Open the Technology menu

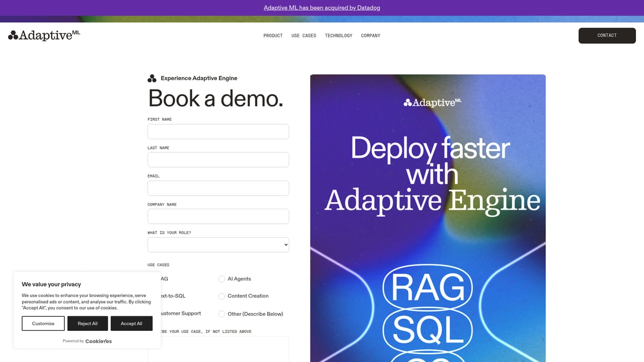[339, 36]
